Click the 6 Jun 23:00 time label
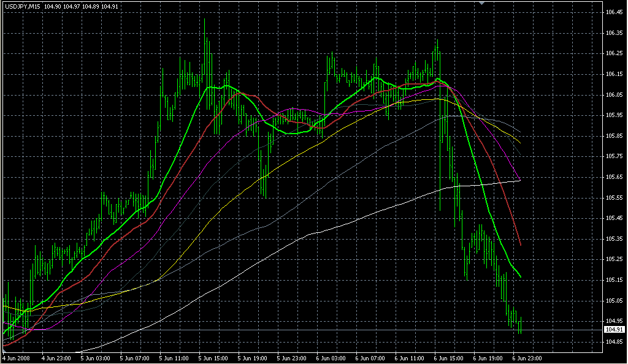Screen dimensions: 628x364 pyautogui.click(x=527, y=357)
